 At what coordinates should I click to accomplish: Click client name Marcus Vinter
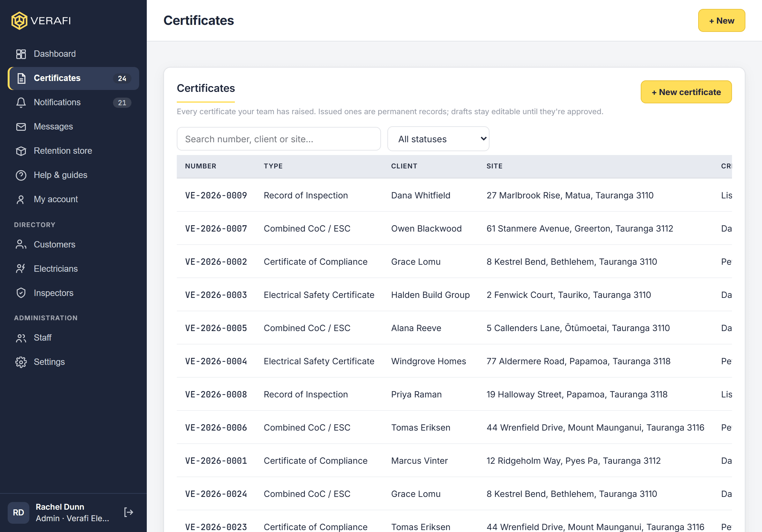[x=419, y=461]
